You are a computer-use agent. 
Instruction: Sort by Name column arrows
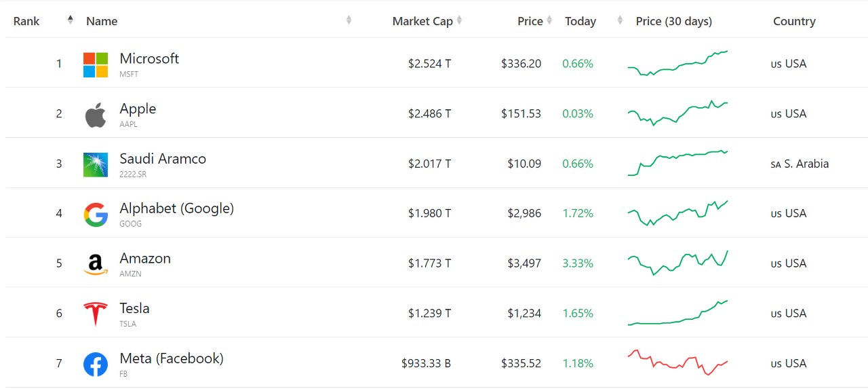(x=349, y=20)
